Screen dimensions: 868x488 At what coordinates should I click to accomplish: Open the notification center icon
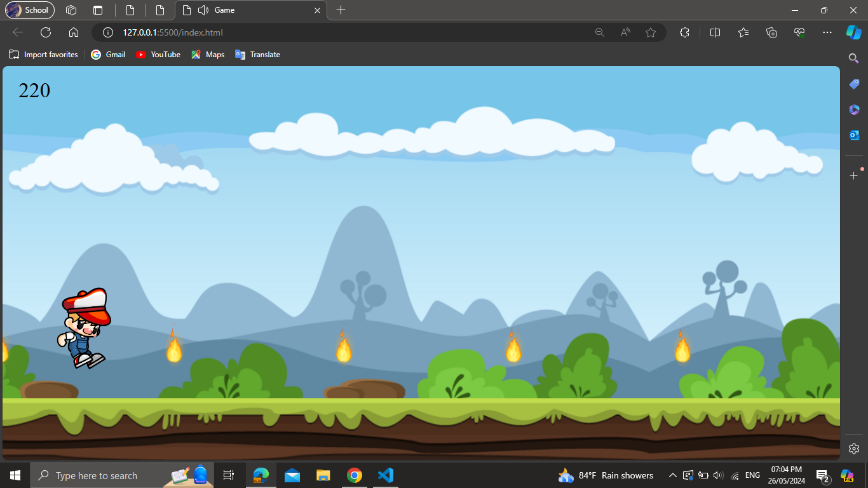(823, 475)
